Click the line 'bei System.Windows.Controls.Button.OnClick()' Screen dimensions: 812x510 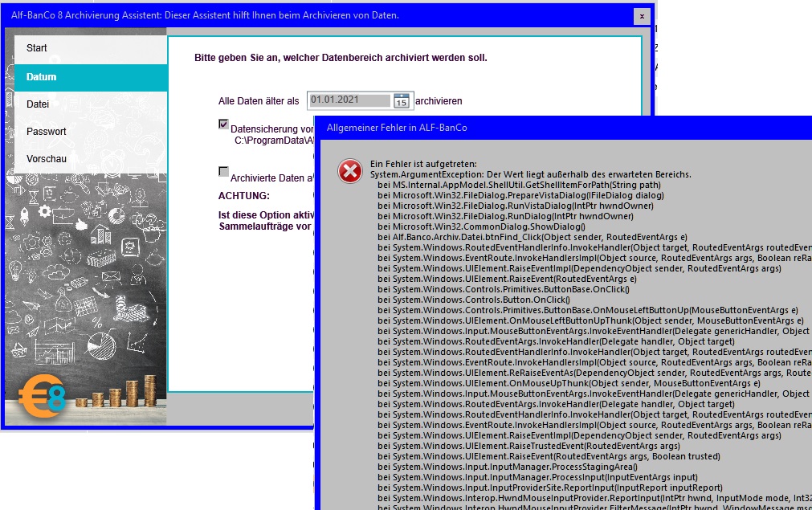click(474, 300)
